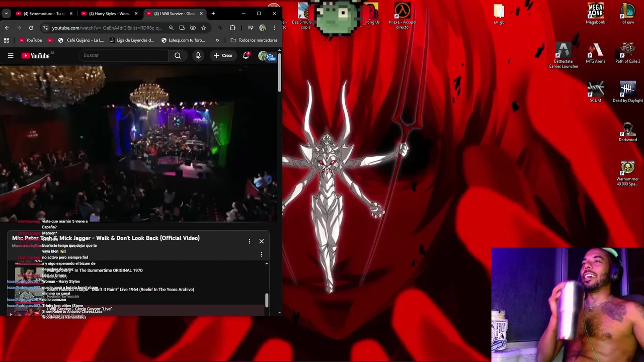Show more bookmarks with the double chevron
Screen dimensions: 644x362
click(217, 40)
